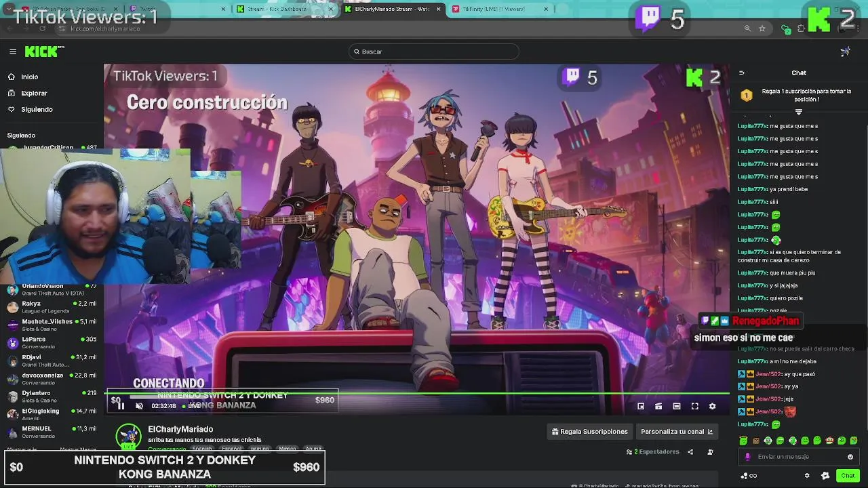Enter fullscreen on the video player
Image resolution: width=868 pixels, height=488 pixels.
[x=694, y=406]
